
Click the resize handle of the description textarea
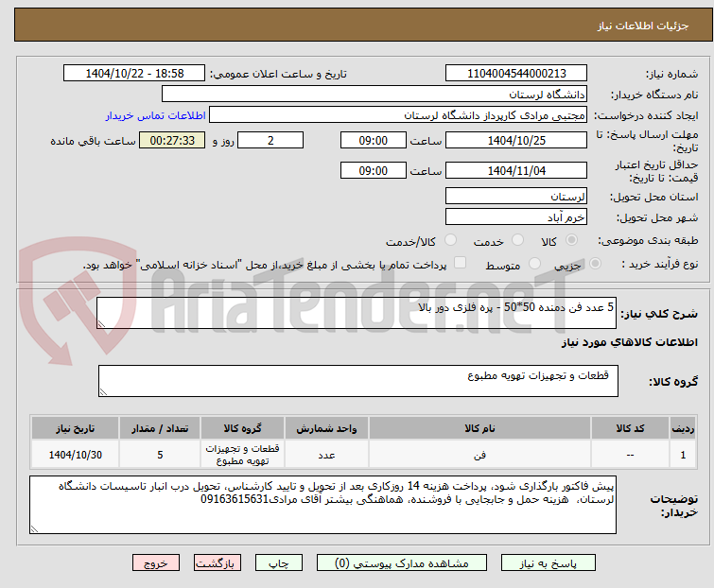point(101,323)
